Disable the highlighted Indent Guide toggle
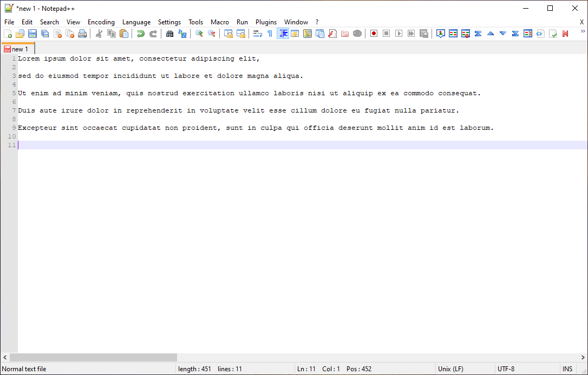588x375 pixels. (283, 34)
